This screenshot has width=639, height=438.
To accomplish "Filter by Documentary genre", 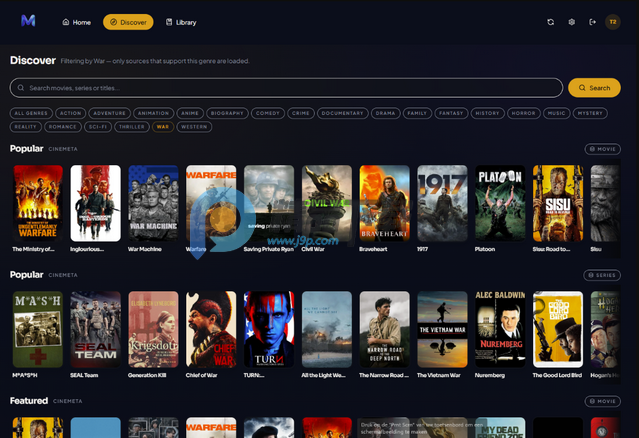I will 342,113.
